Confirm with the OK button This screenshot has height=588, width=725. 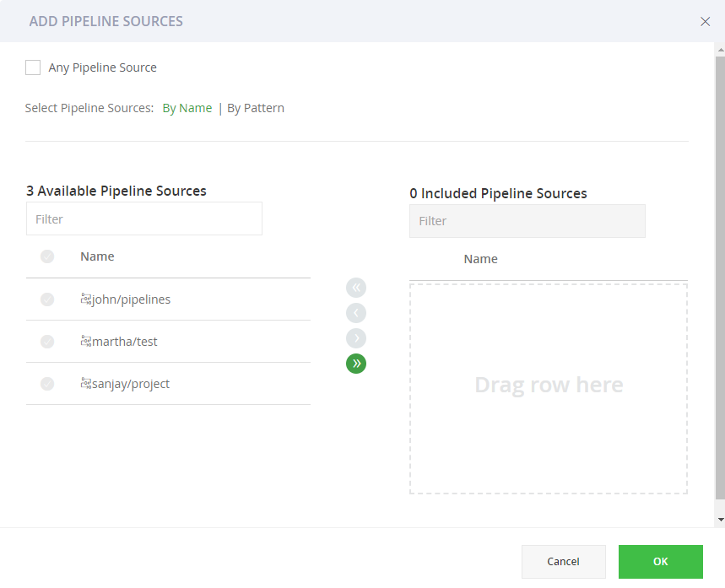(660, 561)
